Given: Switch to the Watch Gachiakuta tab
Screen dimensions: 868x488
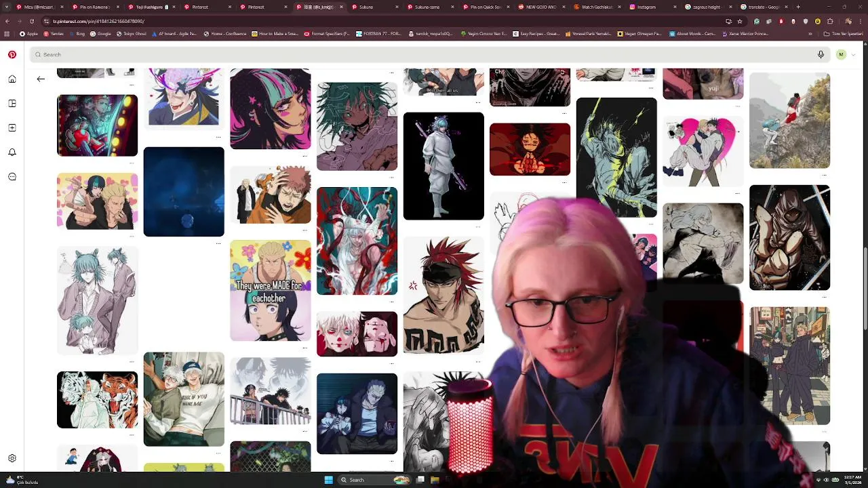Looking at the screenshot, I should (x=597, y=7).
